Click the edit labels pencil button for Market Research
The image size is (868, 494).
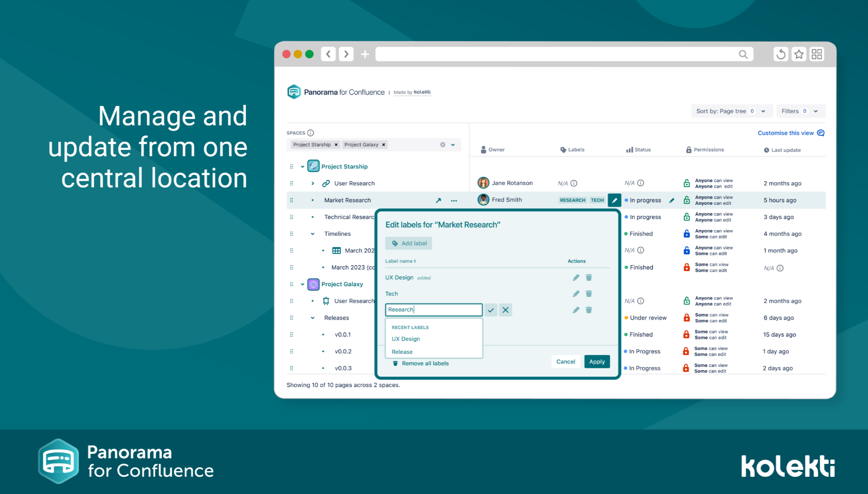[615, 200]
